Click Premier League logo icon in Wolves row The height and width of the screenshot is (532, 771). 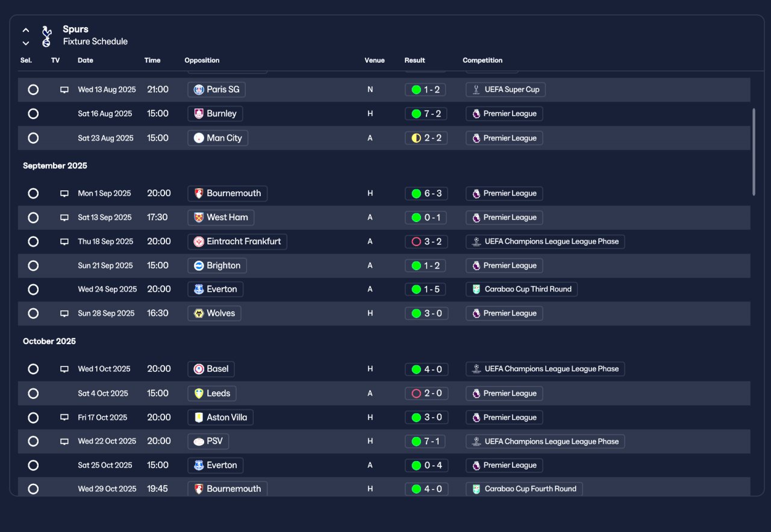476,314
